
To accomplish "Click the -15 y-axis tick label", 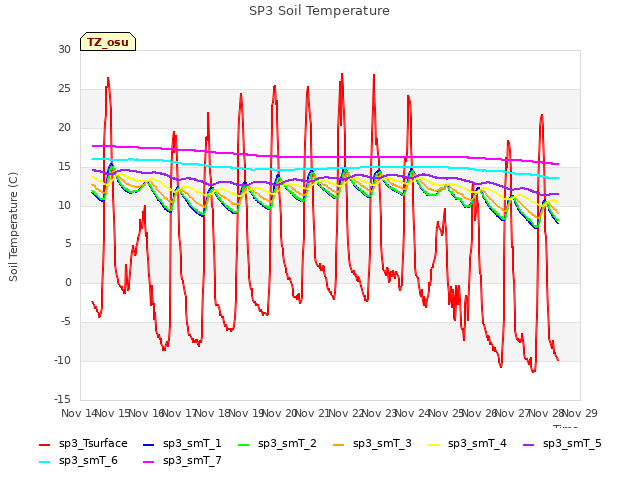I will pos(62,399).
